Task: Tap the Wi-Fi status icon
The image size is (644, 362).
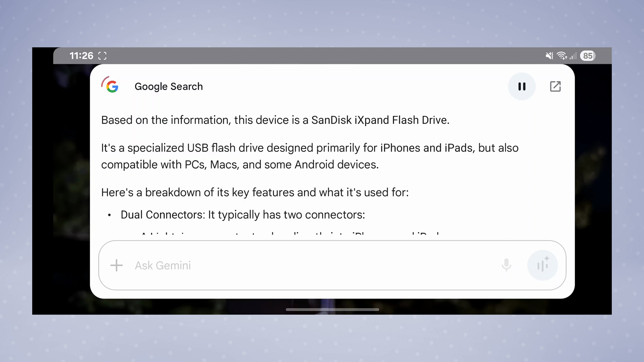Action: pos(562,56)
